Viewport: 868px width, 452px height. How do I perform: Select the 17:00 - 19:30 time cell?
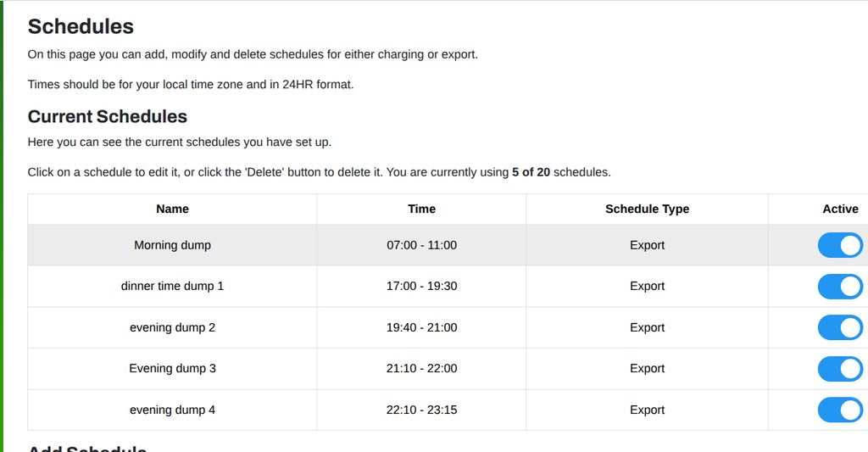pyautogui.click(x=421, y=287)
